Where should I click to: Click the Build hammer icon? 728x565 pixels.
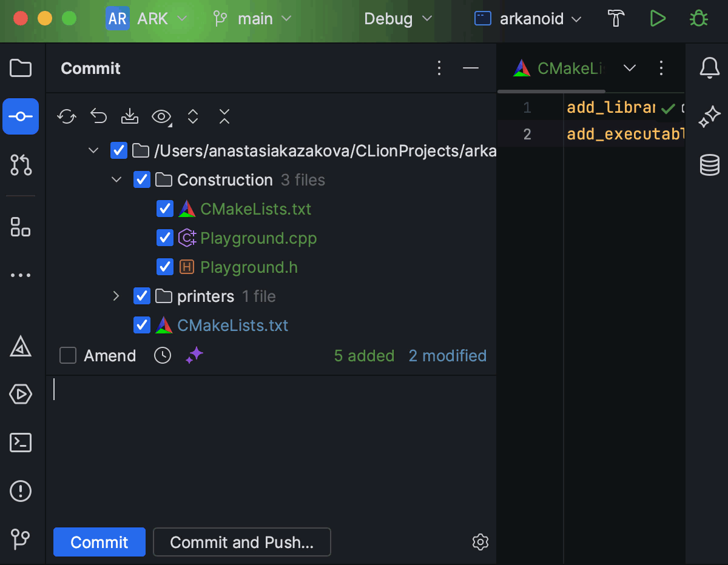pyautogui.click(x=616, y=19)
